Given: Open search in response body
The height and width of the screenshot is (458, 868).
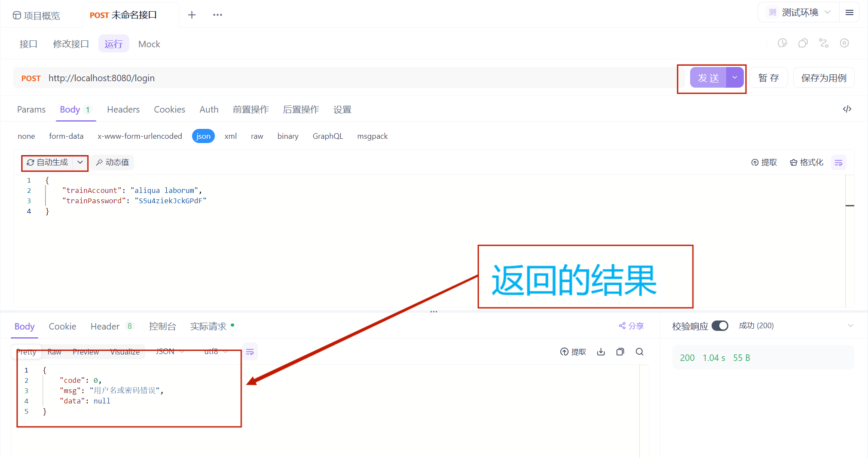Looking at the screenshot, I should click(x=639, y=352).
